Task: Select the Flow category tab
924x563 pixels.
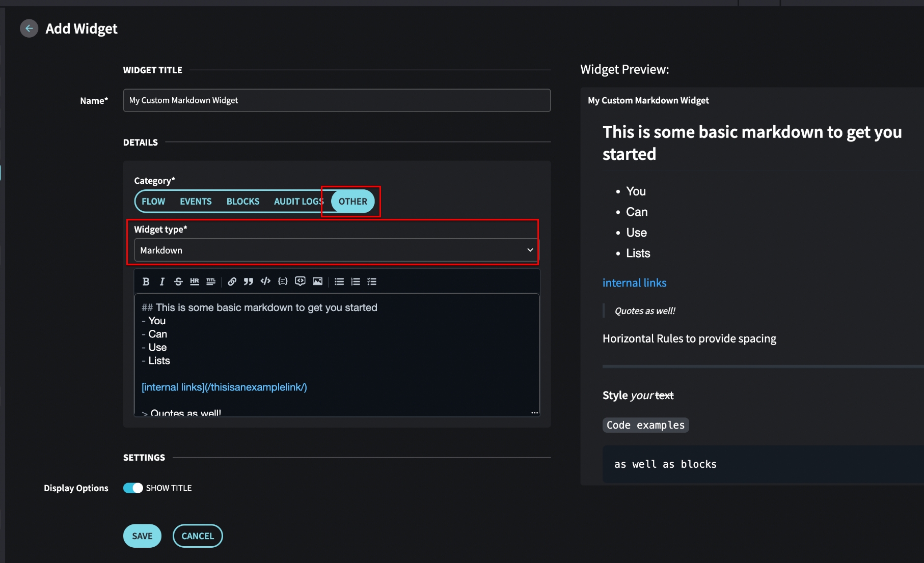Action: click(x=153, y=202)
